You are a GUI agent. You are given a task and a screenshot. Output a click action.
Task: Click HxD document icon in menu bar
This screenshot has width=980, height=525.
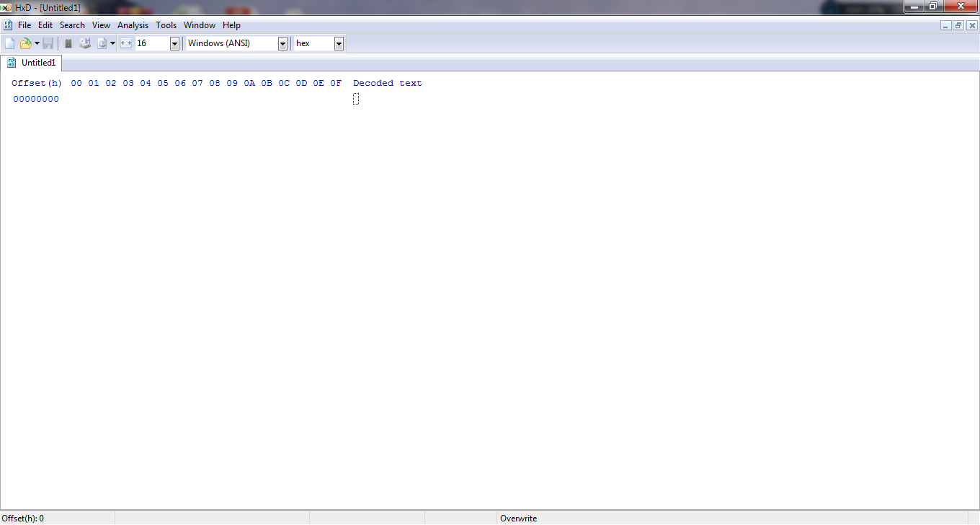coord(9,25)
